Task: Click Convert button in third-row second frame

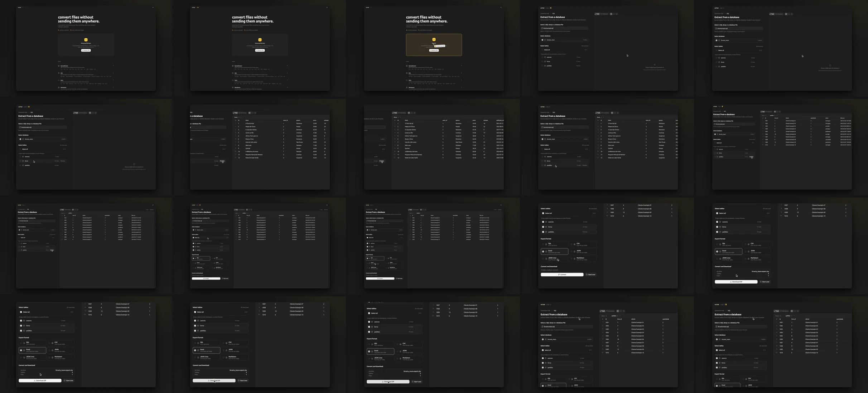Action: (206, 278)
